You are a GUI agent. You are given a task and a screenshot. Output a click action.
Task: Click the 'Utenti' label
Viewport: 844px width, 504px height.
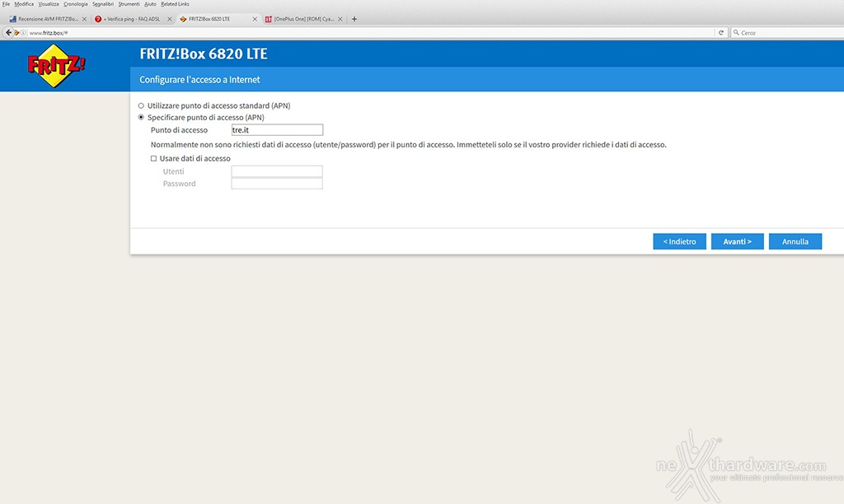click(173, 171)
